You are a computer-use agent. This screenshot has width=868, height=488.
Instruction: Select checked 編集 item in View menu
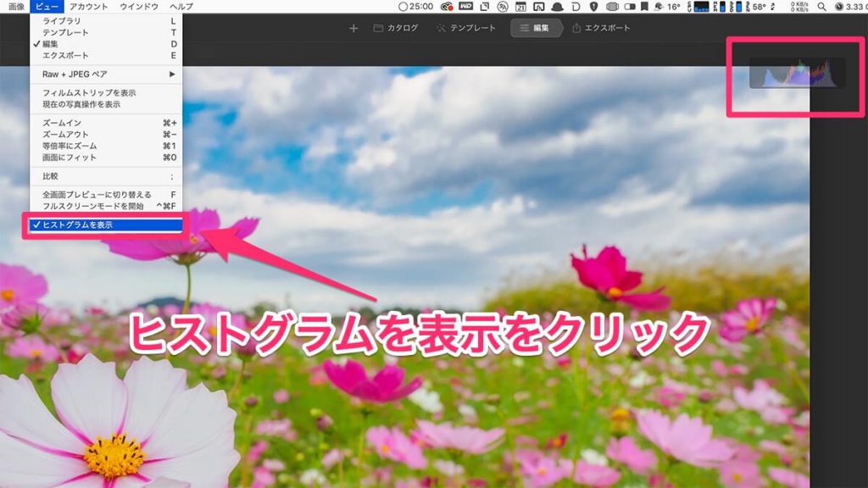pos(106,44)
